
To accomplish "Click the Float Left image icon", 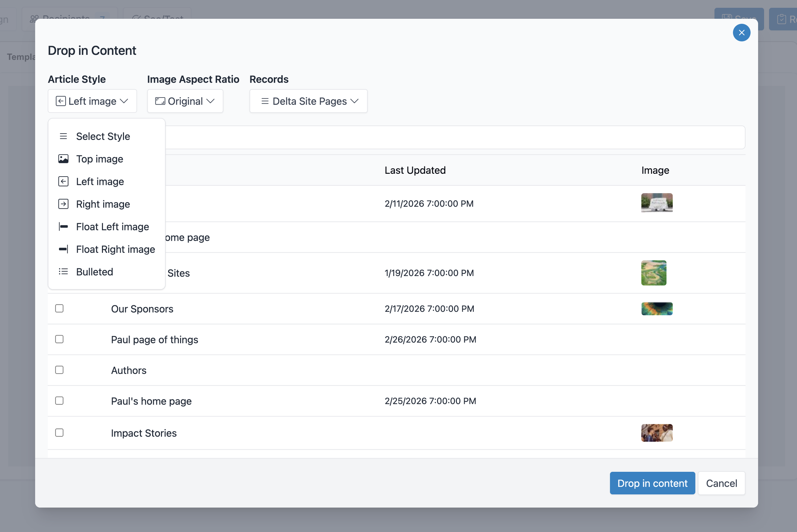I will coord(63,227).
